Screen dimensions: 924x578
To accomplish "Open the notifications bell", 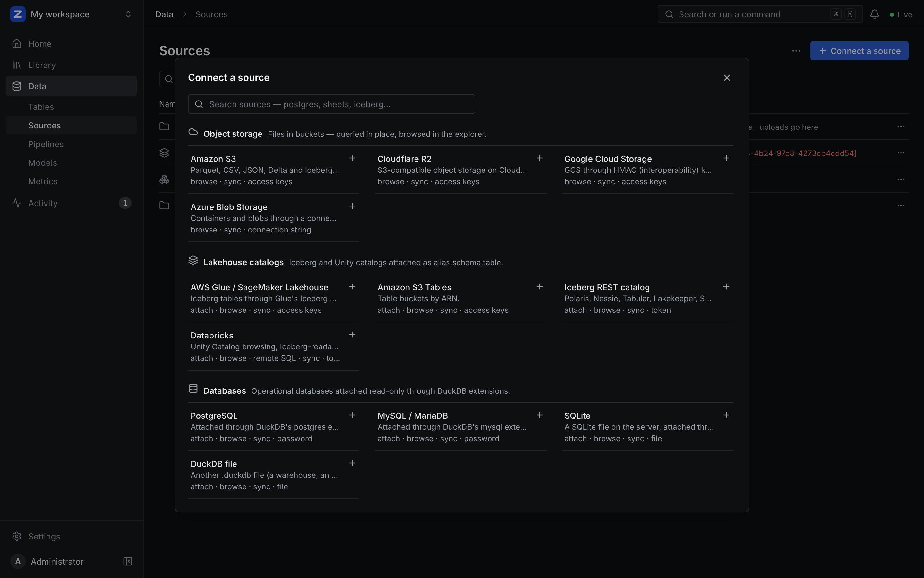I will click(874, 14).
